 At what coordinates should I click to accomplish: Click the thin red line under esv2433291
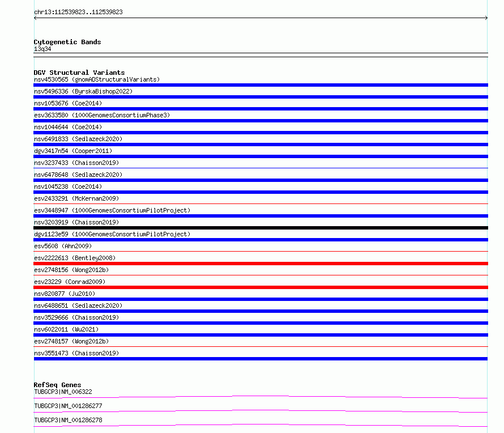(260, 203)
